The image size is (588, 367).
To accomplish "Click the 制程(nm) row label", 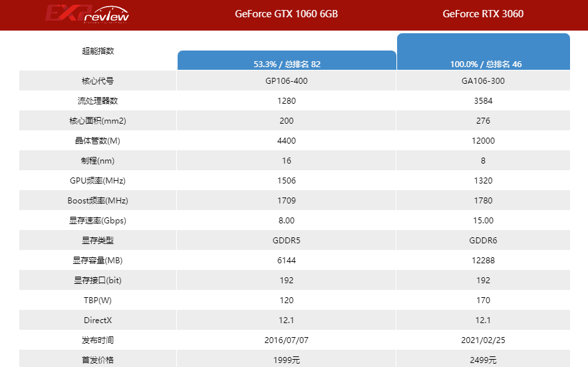I will [x=98, y=160].
